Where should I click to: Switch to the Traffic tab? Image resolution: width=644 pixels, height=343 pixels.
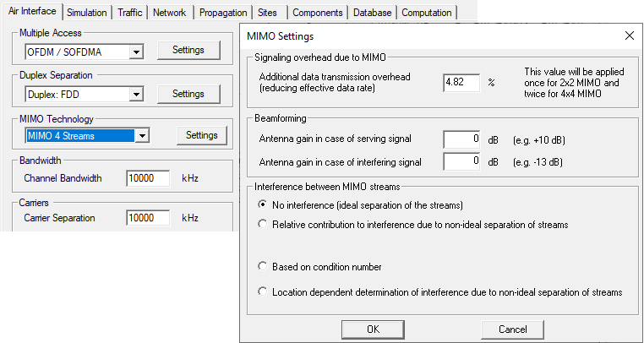(129, 13)
